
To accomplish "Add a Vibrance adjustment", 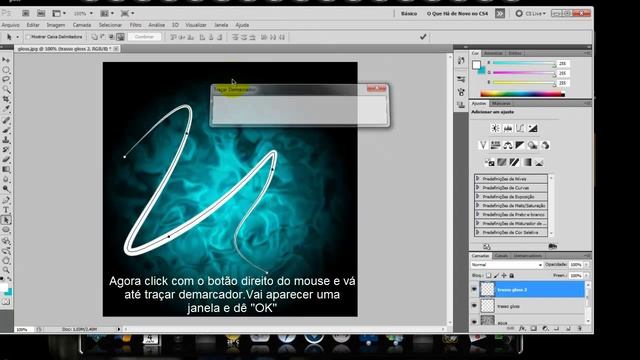I will coord(483,145).
